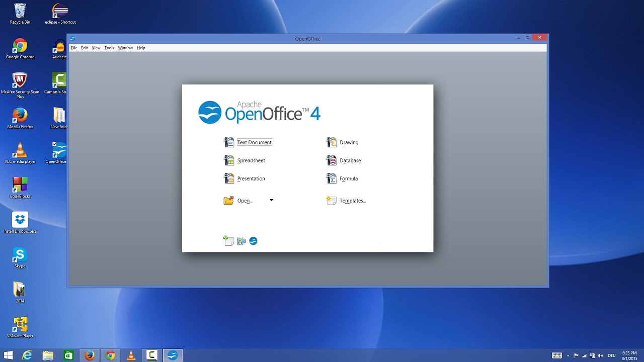Switch to Chrome in the taskbar
Viewport: 644px width, 362px height.
(110, 355)
